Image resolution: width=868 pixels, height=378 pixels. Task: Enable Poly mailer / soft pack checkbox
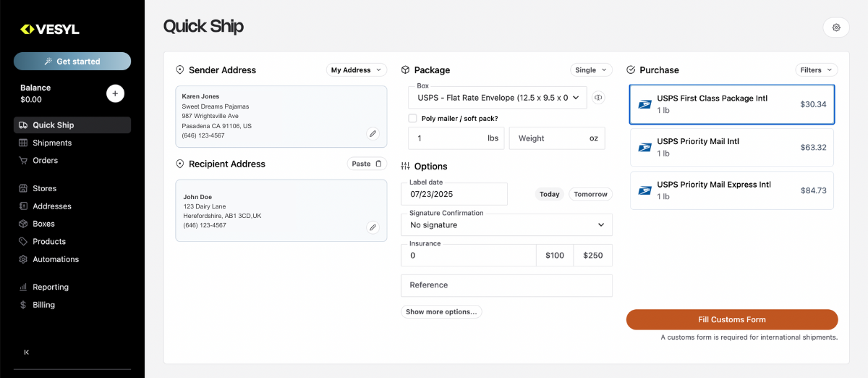(x=412, y=118)
